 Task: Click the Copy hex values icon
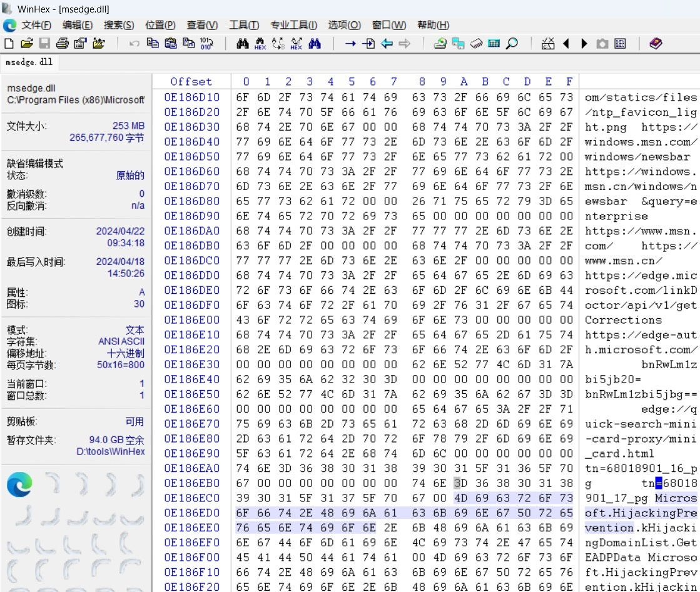coord(189,44)
